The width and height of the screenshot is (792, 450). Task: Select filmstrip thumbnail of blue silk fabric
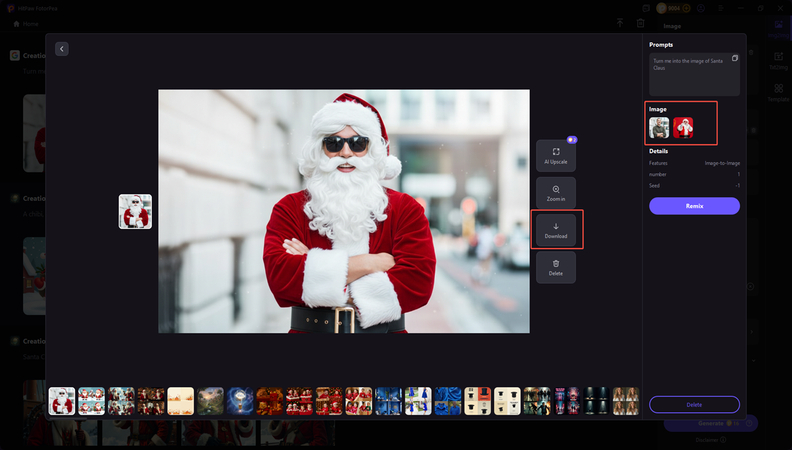(448, 401)
